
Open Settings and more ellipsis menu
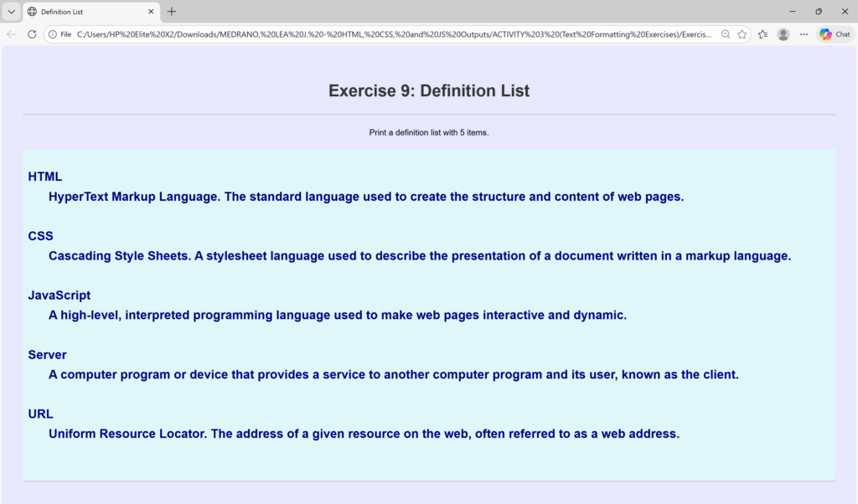click(x=804, y=34)
